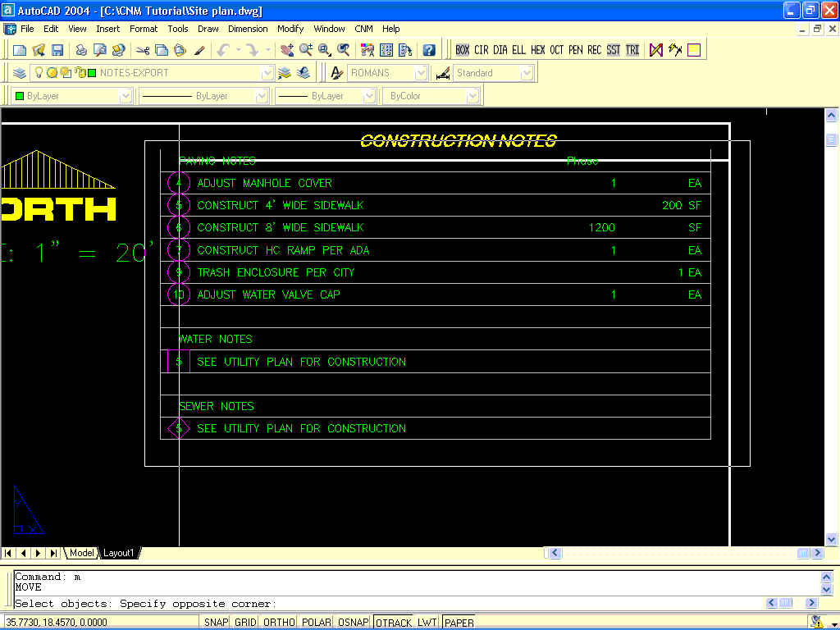Screen dimensions: 840x630
Task: Click the Save icon in the toolbar
Action: pyautogui.click(x=57, y=50)
